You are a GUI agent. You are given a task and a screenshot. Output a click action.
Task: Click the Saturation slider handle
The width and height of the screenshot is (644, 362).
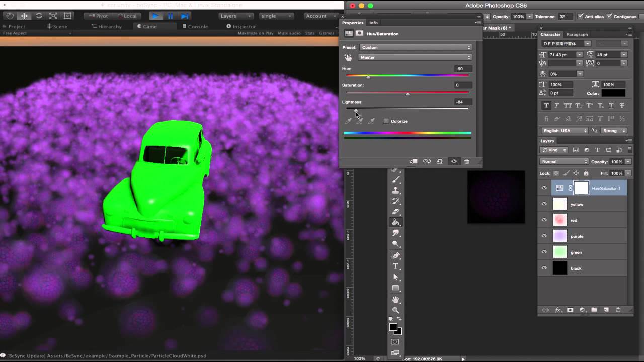click(x=408, y=94)
